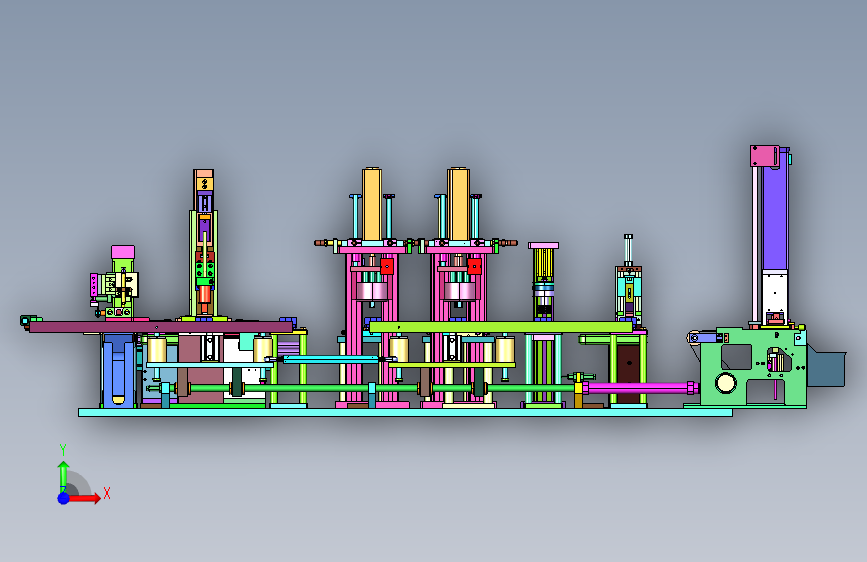Viewport: 867px width, 562px height.
Task: Select the red block on the left press station
Action: tap(387, 266)
